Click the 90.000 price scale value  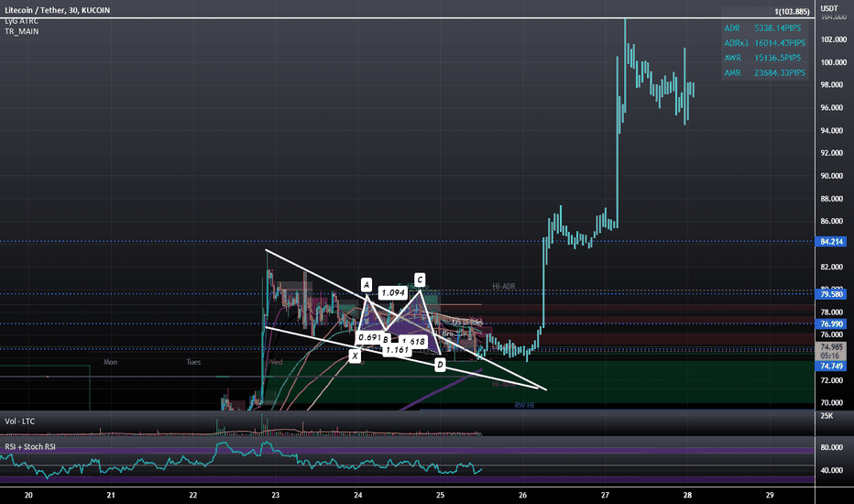[833, 176]
